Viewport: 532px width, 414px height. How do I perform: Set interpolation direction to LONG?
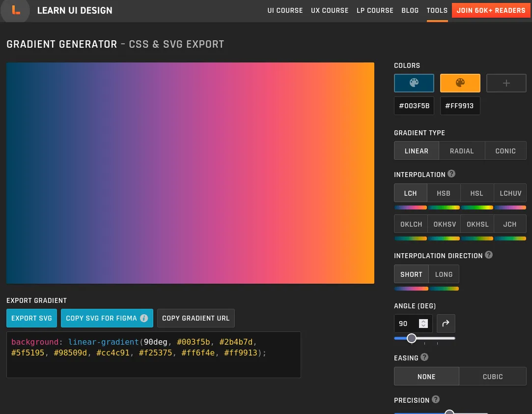tap(444, 274)
